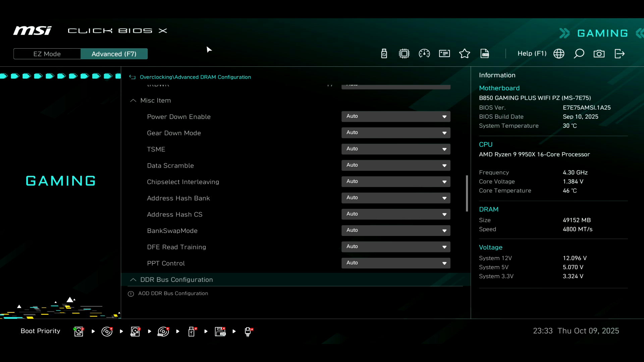
Task: Click the settings list vertical scrollbar
Action: pos(467,193)
